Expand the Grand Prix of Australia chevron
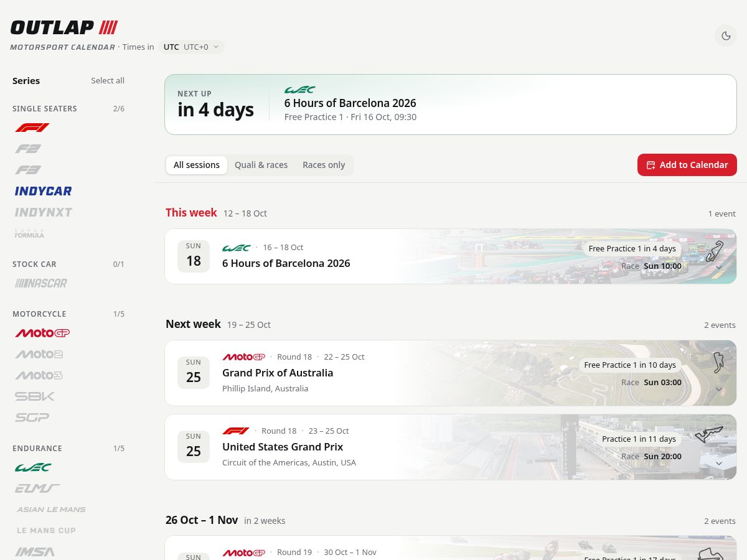 click(718, 390)
